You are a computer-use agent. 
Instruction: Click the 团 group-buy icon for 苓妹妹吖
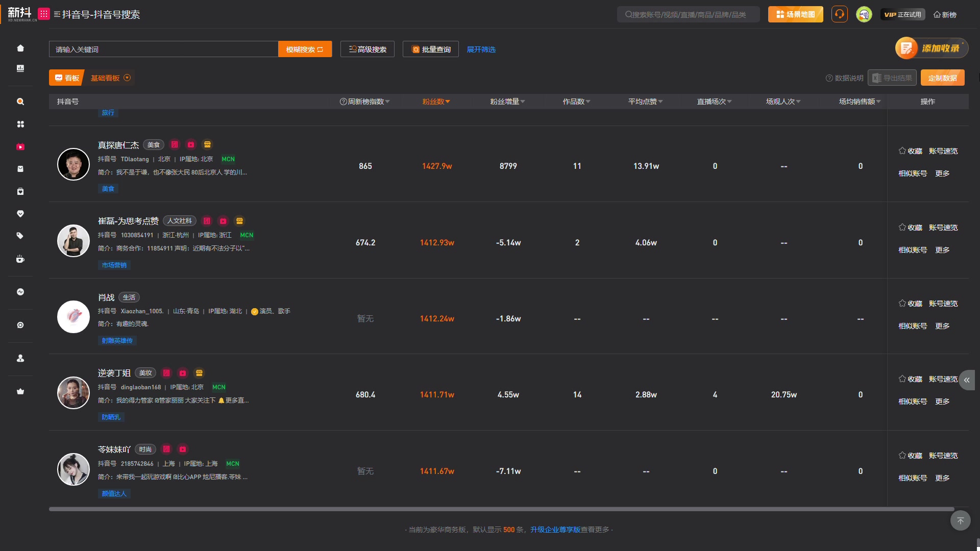coord(166,449)
